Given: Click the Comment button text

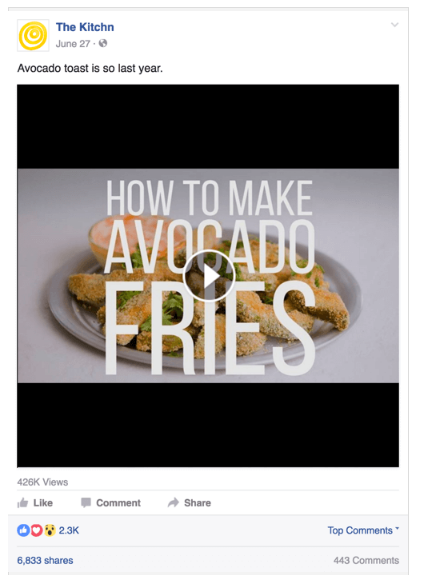Looking at the screenshot, I should pos(118,503).
